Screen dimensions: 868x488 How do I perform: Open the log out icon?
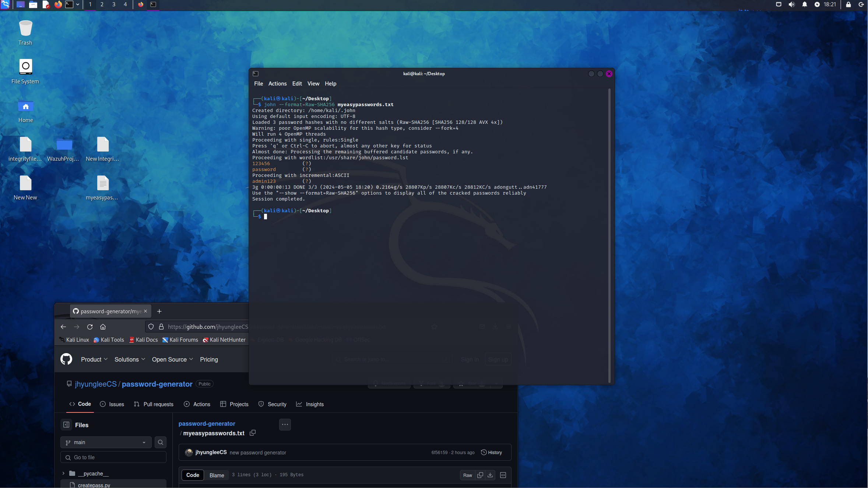coord(861,4)
